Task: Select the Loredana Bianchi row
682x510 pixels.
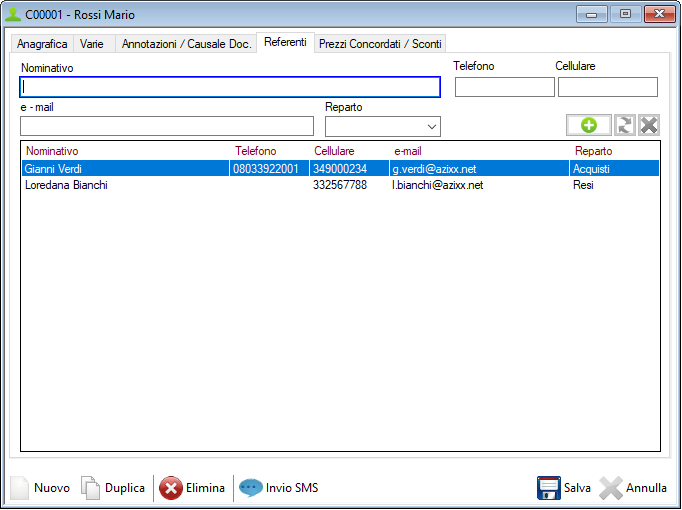Action: [66, 185]
